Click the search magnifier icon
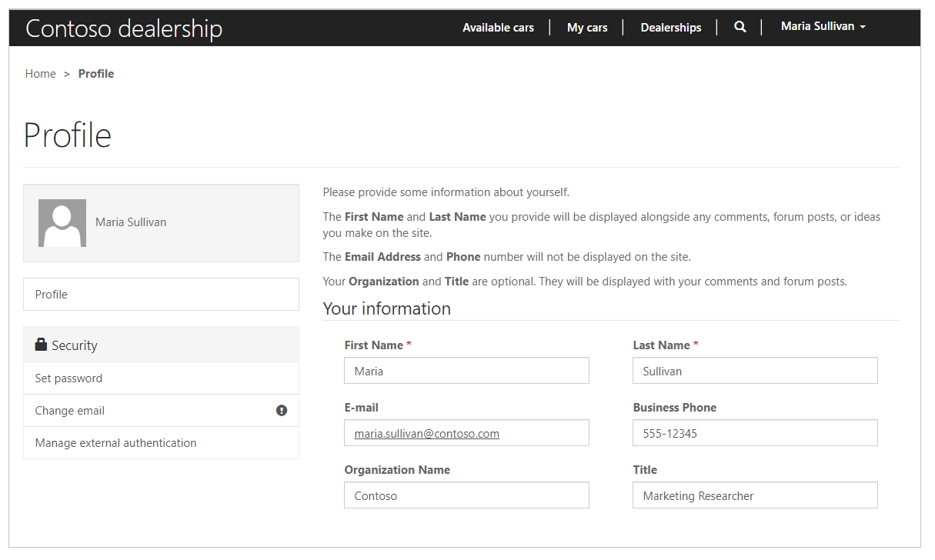 pyautogui.click(x=740, y=27)
